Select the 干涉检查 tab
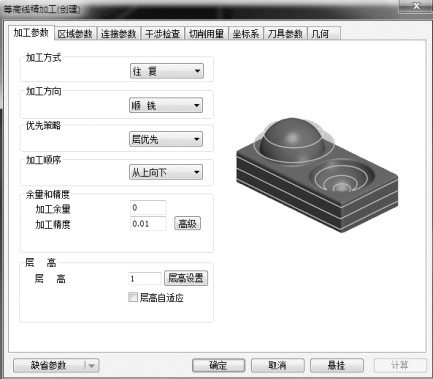 [x=162, y=34]
